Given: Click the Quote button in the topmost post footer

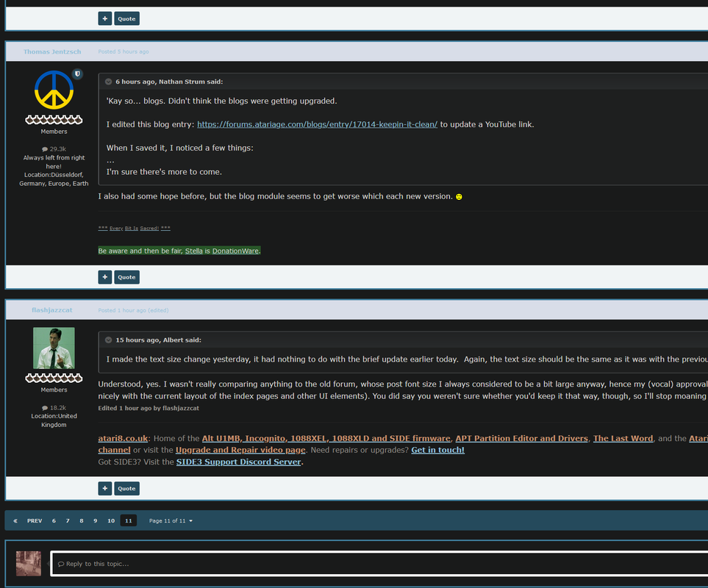Looking at the screenshot, I should coord(126,18).
